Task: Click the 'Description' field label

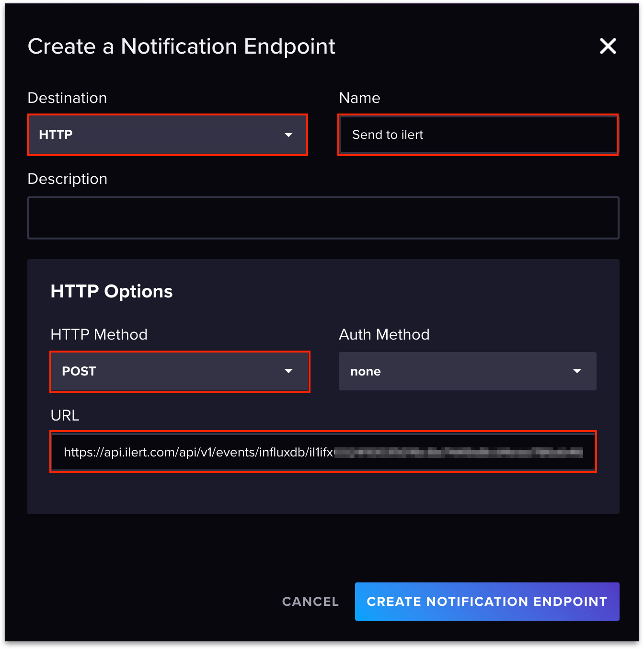Action: [68, 179]
